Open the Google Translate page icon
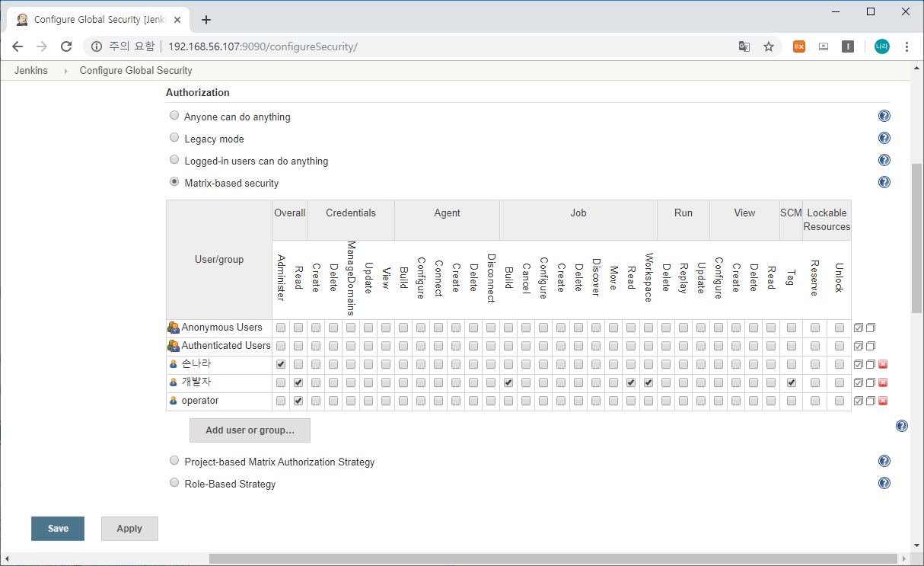Image resolution: width=924 pixels, height=566 pixels. (744, 46)
